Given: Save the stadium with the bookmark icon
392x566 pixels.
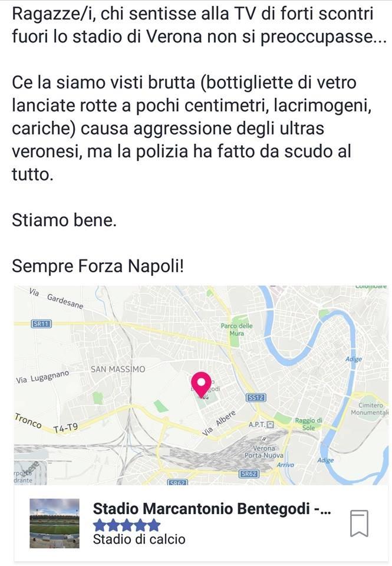Looking at the screenshot, I should (x=359, y=524).
